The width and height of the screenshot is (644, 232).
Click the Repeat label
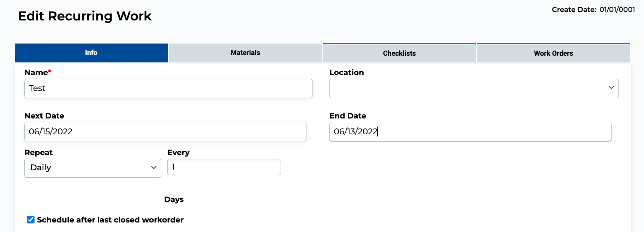[38, 153]
